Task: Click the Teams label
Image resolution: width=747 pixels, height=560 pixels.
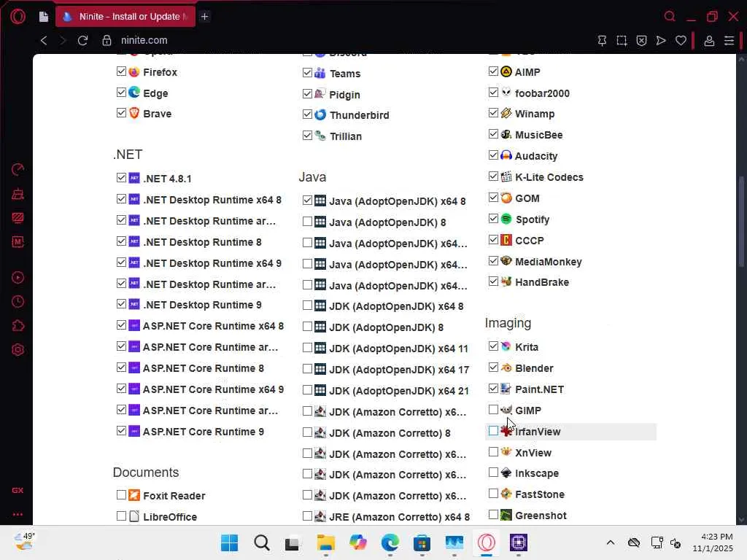Action: (345, 74)
